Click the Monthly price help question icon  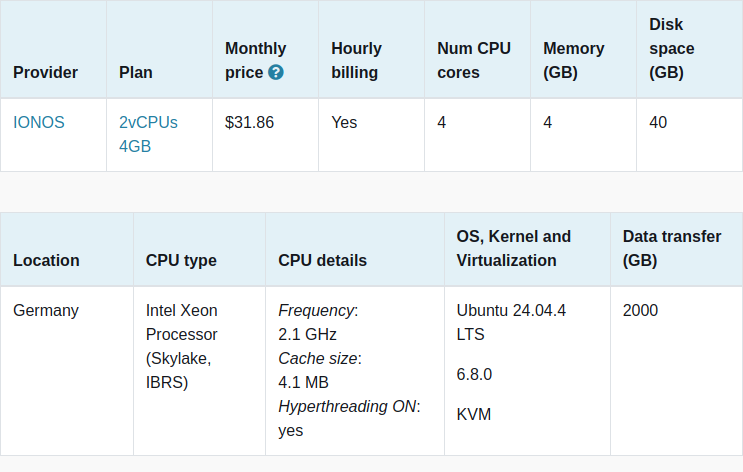(x=276, y=73)
